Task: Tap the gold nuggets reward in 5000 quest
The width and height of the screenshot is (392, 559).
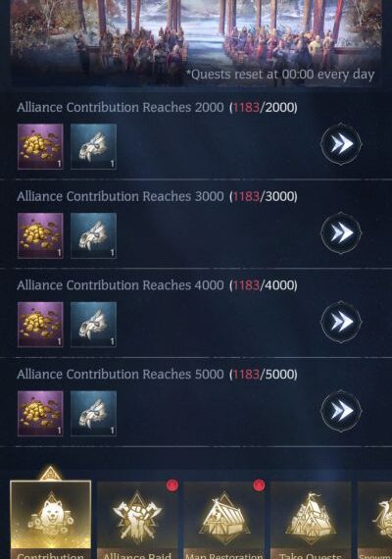Action: point(40,414)
